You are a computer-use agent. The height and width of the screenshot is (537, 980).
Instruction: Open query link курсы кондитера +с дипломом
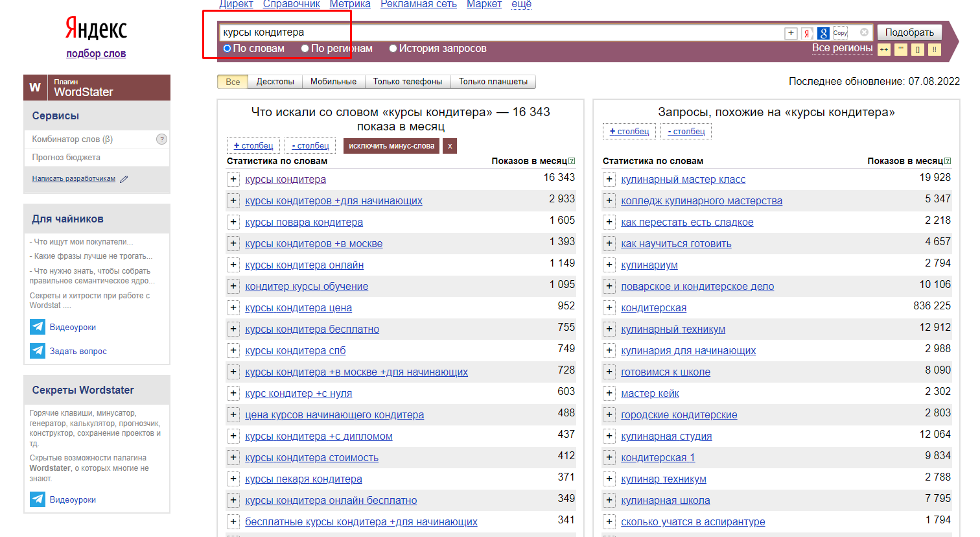click(319, 436)
